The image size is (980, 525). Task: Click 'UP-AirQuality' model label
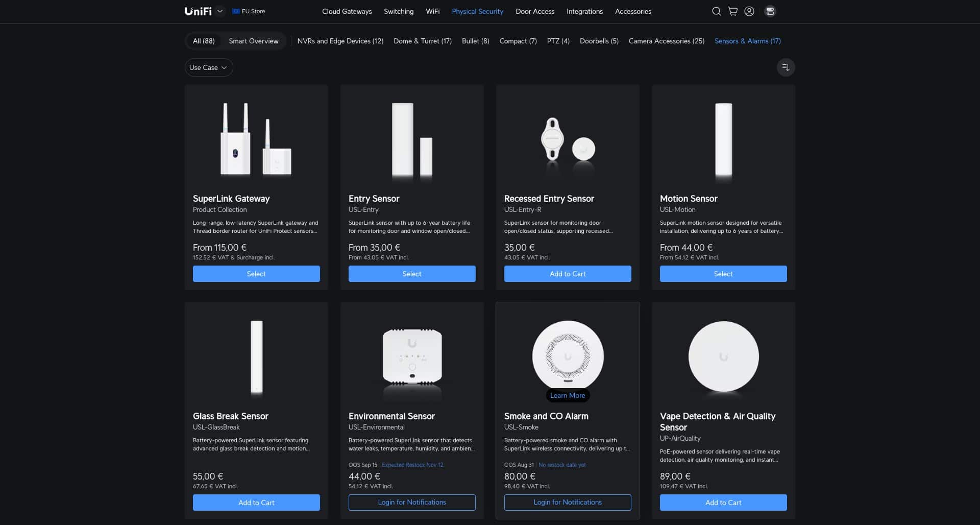tap(680, 438)
